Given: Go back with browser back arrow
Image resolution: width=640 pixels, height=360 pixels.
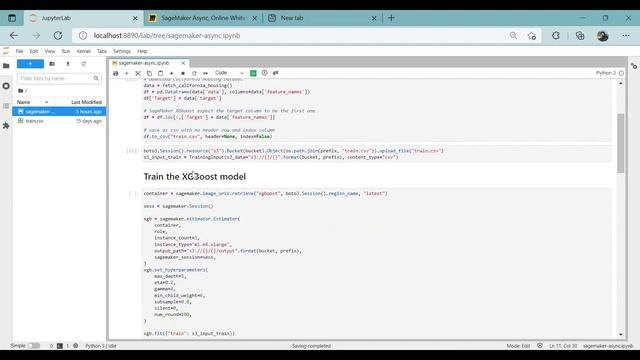Looking at the screenshot, I should tap(14, 36).
